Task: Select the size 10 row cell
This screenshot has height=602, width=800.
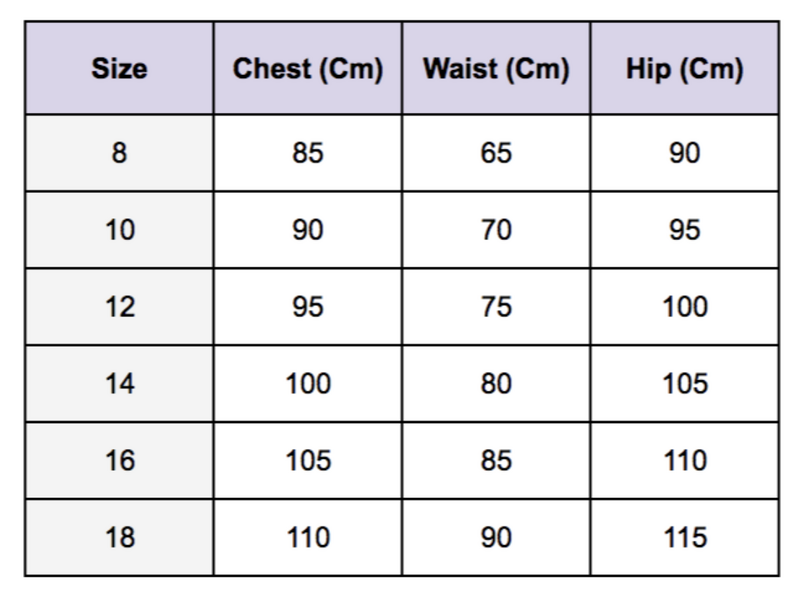Action: pyautogui.click(x=119, y=230)
